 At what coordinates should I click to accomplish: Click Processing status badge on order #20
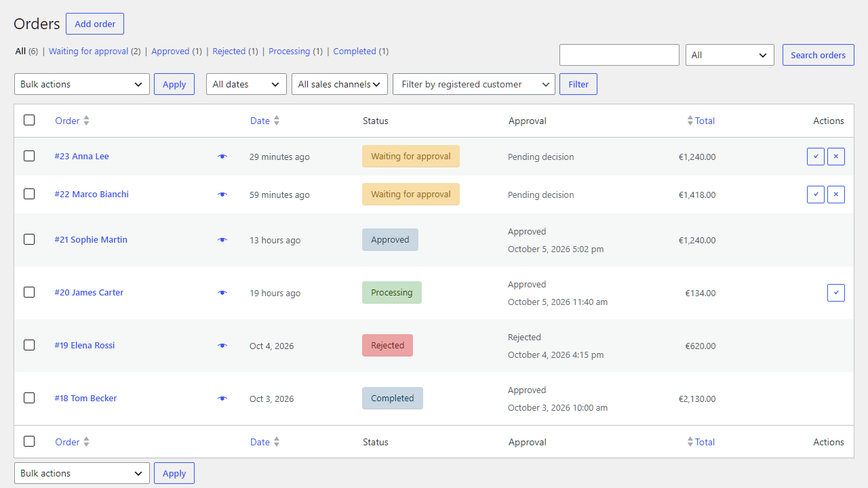(x=392, y=292)
